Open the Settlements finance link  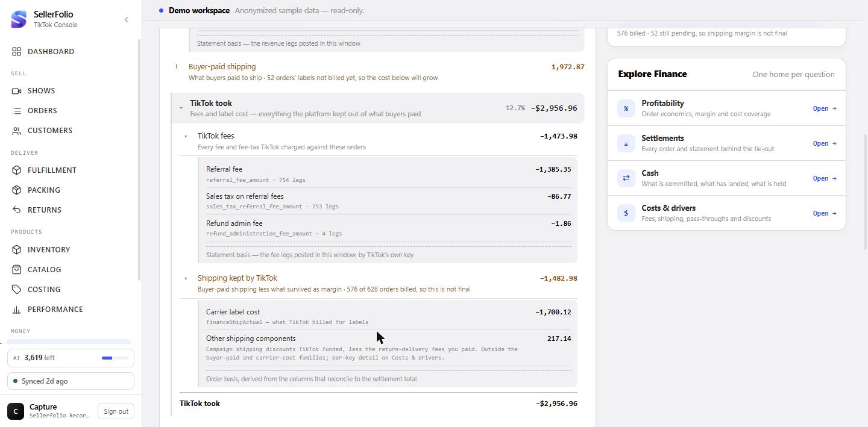(825, 143)
